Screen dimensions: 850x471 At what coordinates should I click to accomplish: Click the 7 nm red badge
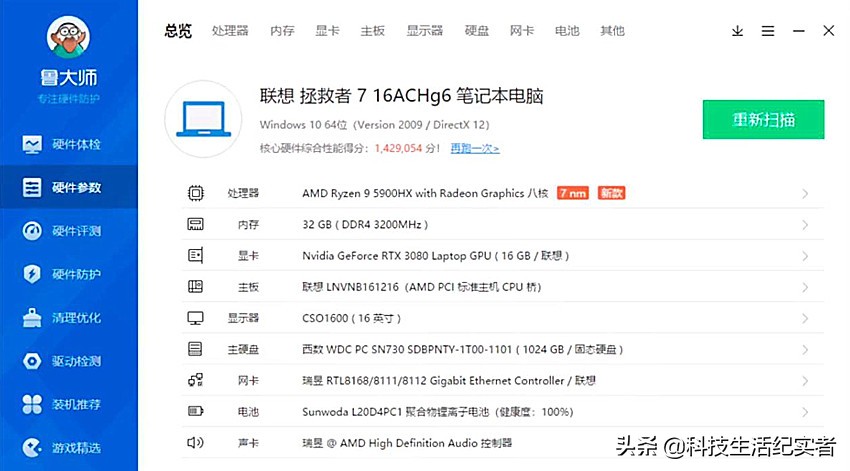pyautogui.click(x=573, y=193)
